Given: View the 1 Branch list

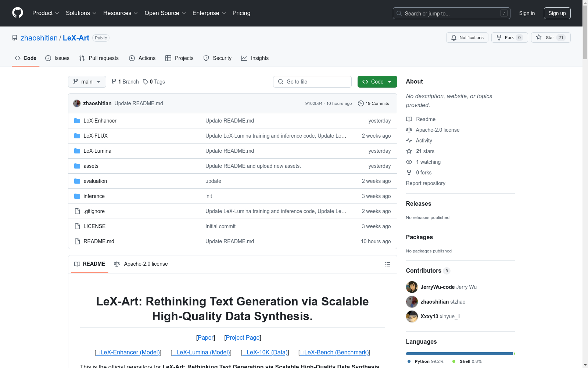Looking at the screenshot, I should pyautogui.click(x=125, y=82).
